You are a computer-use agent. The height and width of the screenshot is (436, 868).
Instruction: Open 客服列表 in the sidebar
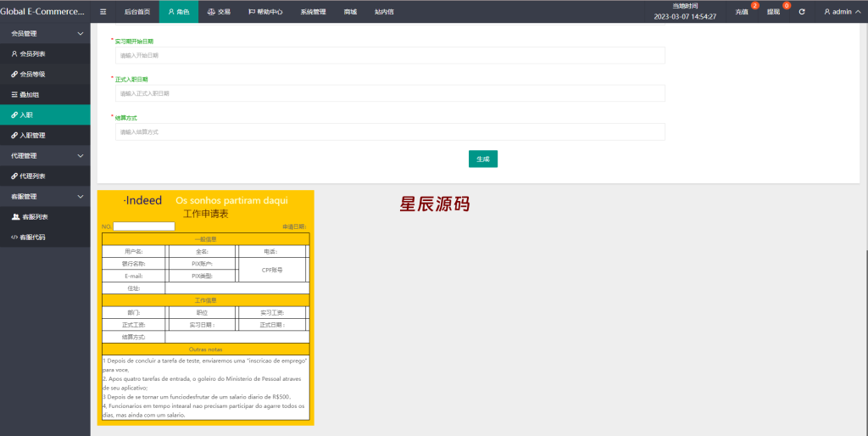coord(45,216)
